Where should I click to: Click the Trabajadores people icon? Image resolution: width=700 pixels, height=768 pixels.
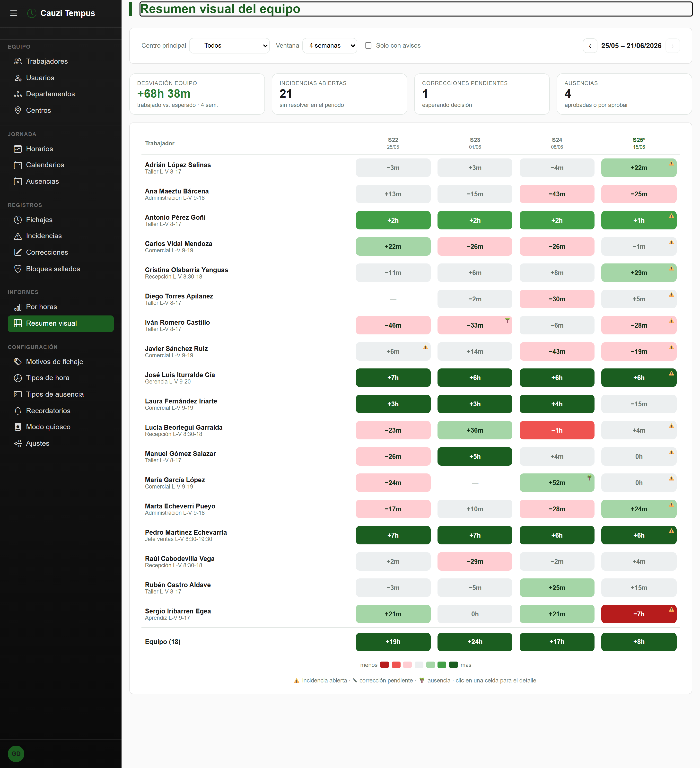click(17, 61)
